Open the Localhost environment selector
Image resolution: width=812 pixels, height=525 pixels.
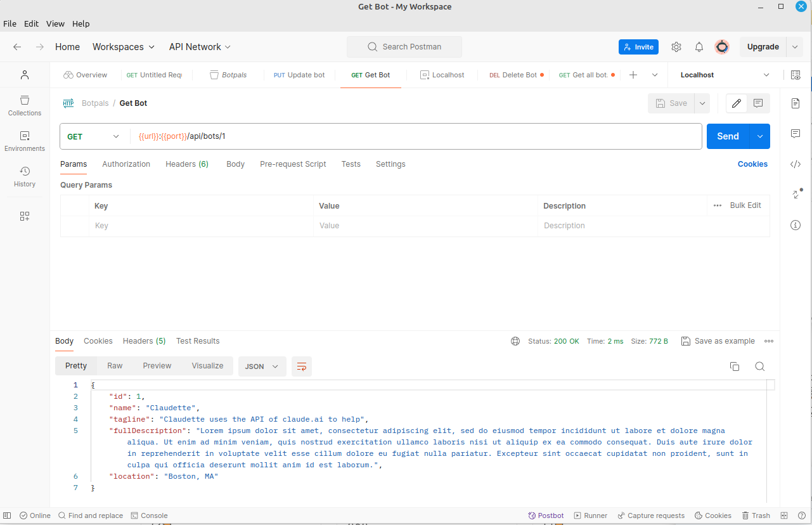click(725, 75)
